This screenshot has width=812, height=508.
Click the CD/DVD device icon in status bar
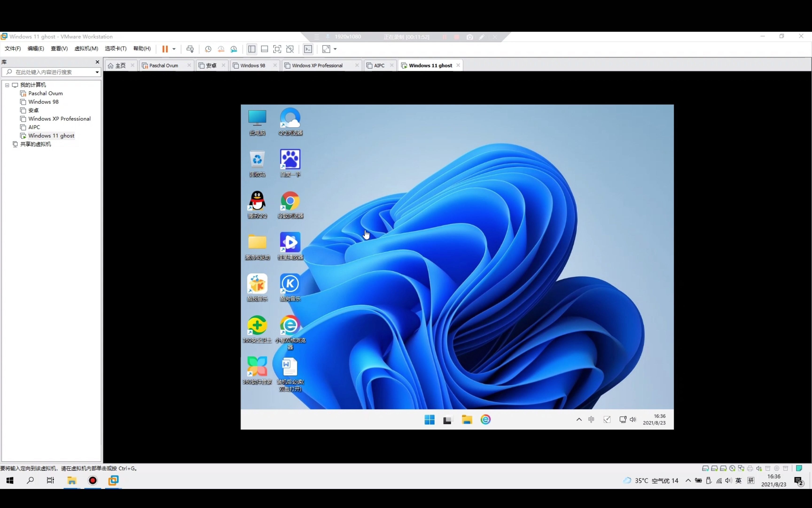point(732,468)
